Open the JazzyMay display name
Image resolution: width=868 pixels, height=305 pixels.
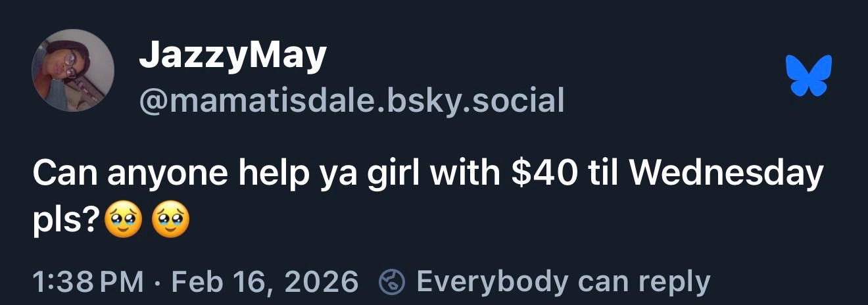click(x=233, y=57)
